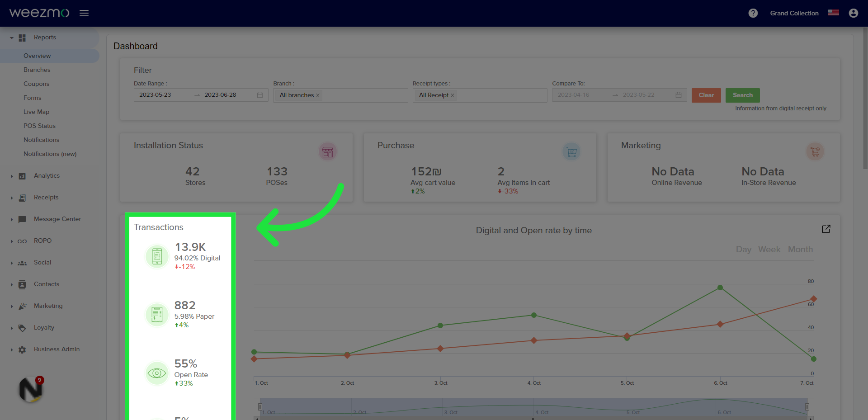
Task: Click the green Search button
Action: (x=743, y=95)
